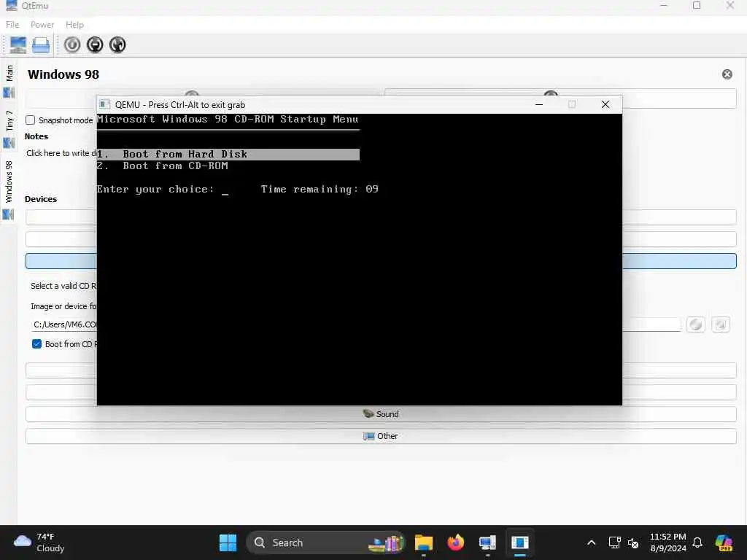Click the select CD-ROM device button

coord(696,324)
